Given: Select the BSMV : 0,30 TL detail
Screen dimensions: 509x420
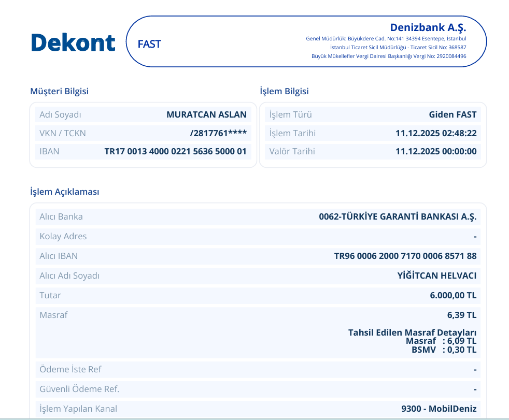Looking at the screenshot, I should [444, 350].
